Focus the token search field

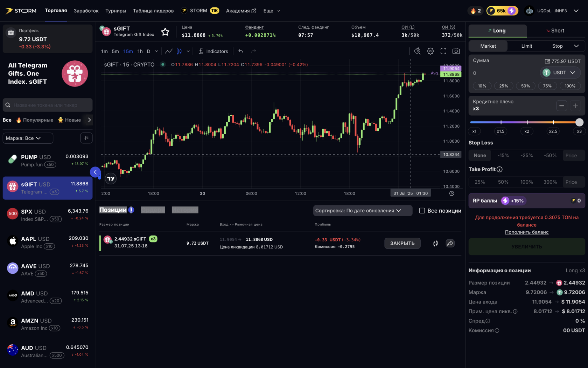48,105
